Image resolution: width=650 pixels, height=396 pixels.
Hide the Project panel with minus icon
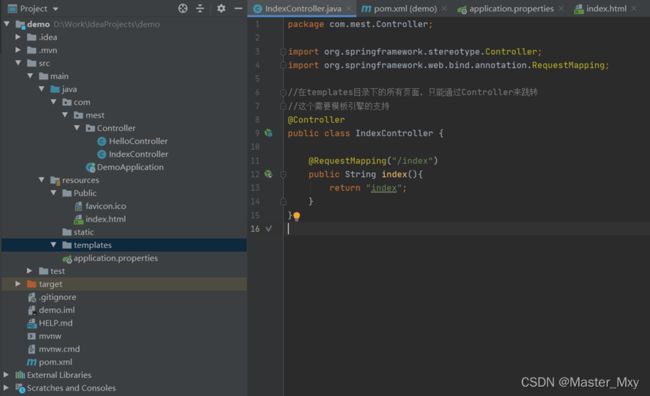click(x=238, y=8)
